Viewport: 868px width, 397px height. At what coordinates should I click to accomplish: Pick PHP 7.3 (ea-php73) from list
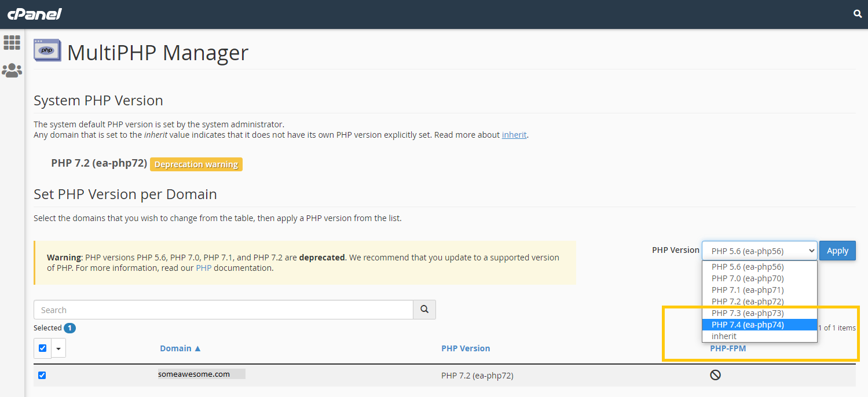click(x=748, y=313)
